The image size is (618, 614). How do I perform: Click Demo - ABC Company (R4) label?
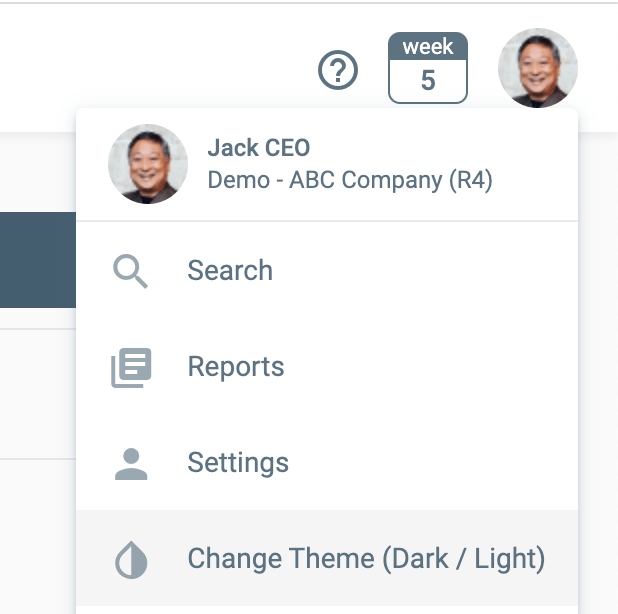pos(349,181)
